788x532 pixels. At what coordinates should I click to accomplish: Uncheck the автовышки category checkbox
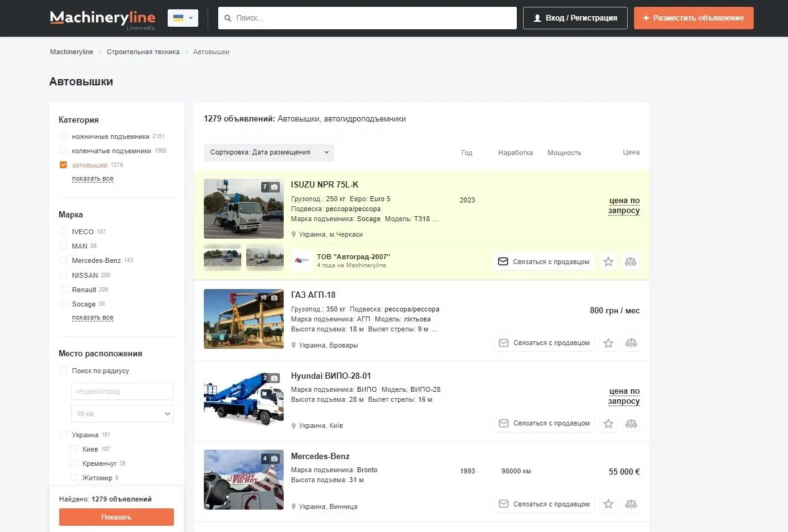(x=63, y=165)
